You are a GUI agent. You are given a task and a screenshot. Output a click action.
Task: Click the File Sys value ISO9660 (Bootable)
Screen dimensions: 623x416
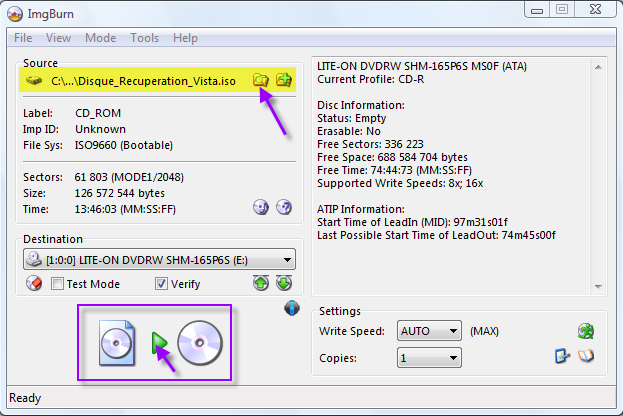coord(124,145)
